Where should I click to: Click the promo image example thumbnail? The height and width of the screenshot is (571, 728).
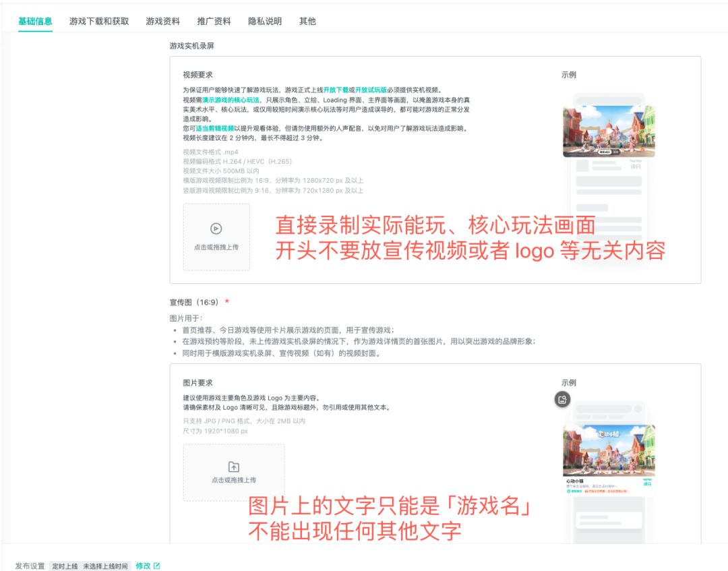point(609,450)
